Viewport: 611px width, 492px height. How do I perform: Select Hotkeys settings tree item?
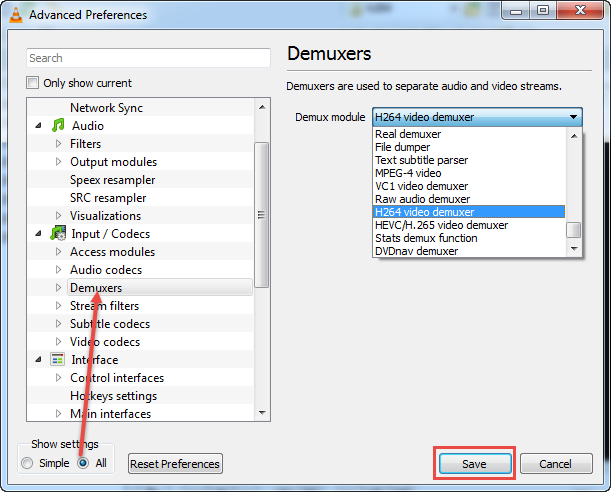pyautogui.click(x=113, y=396)
